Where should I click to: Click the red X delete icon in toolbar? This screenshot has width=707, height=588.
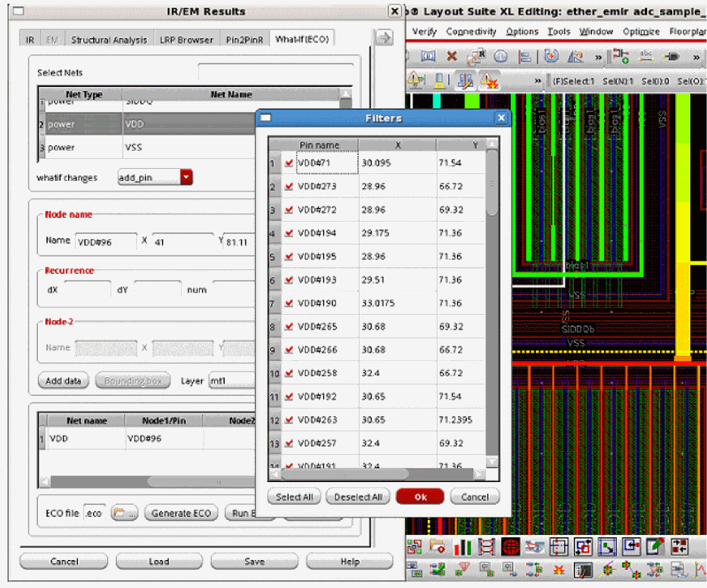[x=452, y=57]
